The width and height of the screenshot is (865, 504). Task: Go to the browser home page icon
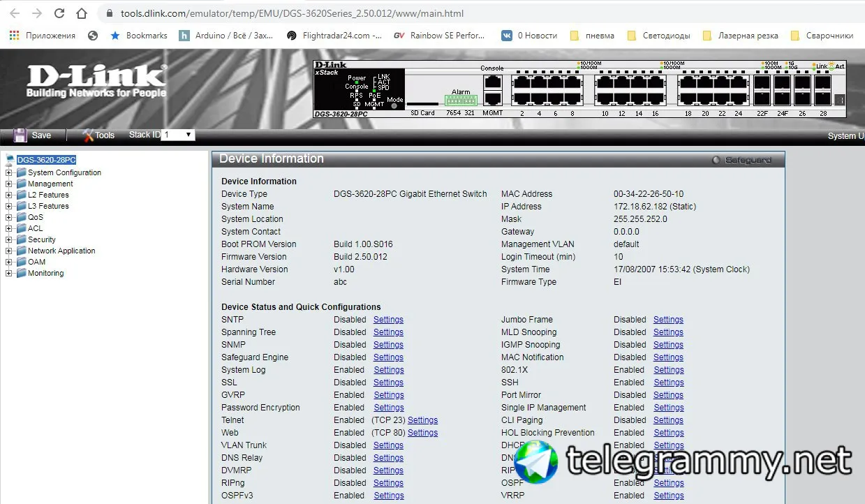click(82, 13)
